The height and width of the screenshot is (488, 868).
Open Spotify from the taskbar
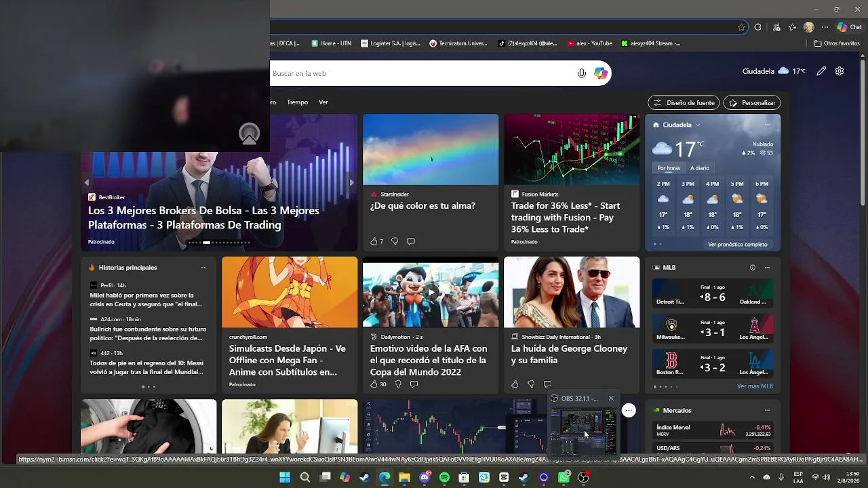pos(444,477)
